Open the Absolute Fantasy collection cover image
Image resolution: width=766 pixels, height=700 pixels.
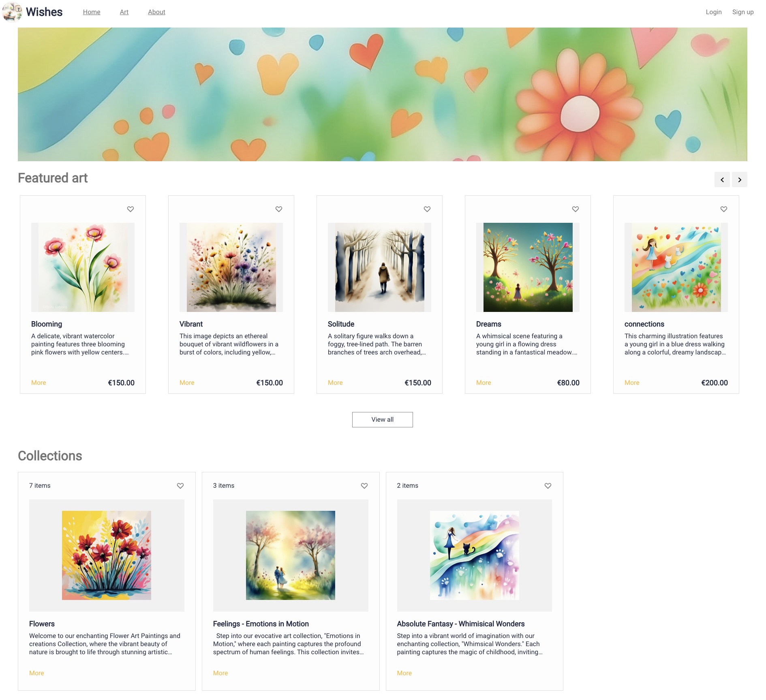coord(475,555)
